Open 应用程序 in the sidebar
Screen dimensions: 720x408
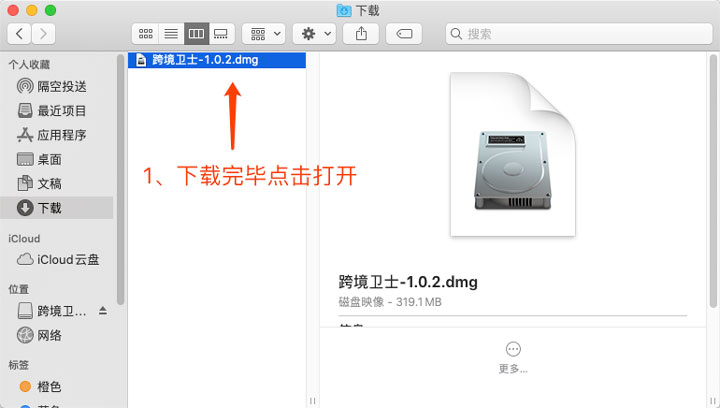click(57, 135)
